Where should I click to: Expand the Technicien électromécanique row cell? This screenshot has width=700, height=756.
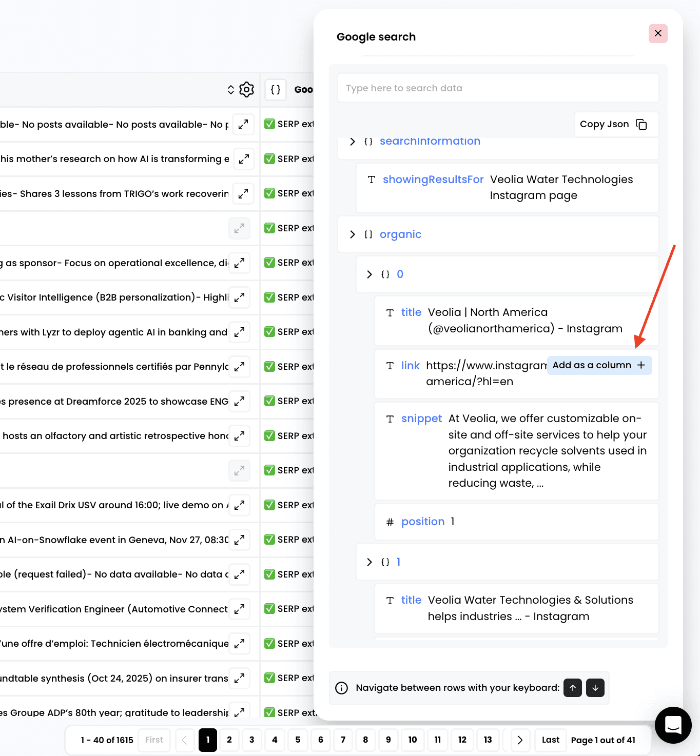239,644
